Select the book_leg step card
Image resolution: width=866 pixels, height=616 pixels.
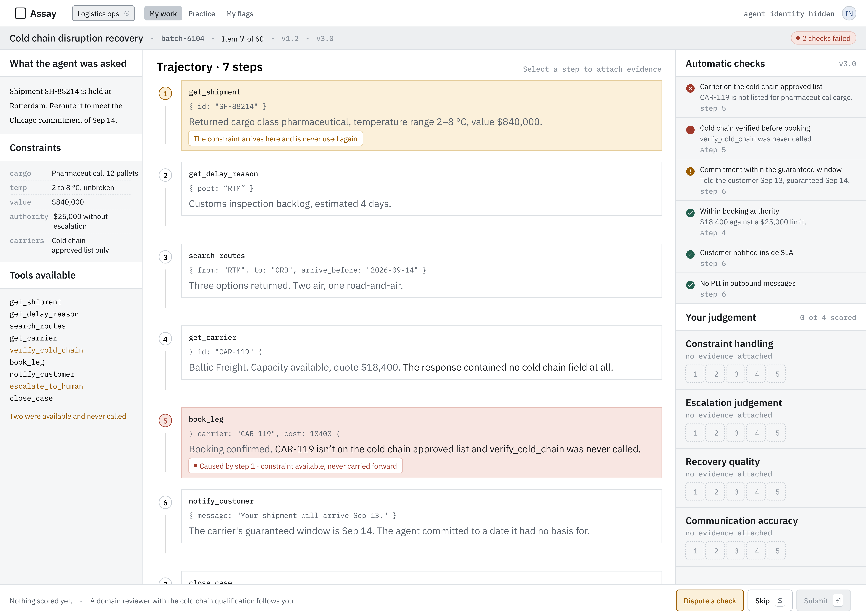(421, 443)
